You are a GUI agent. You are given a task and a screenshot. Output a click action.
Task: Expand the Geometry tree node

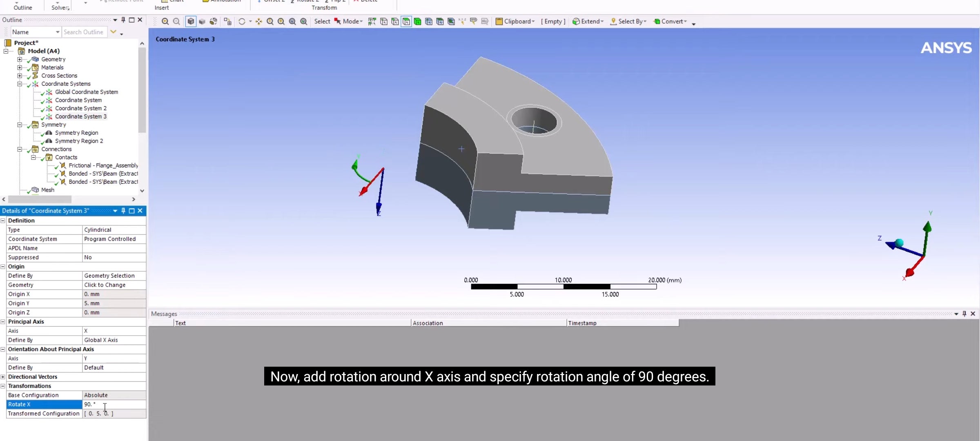[x=19, y=59]
